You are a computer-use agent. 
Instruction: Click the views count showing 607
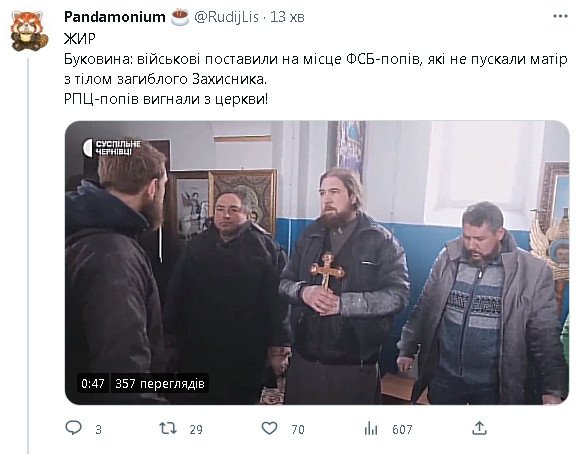click(x=402, y=430)
